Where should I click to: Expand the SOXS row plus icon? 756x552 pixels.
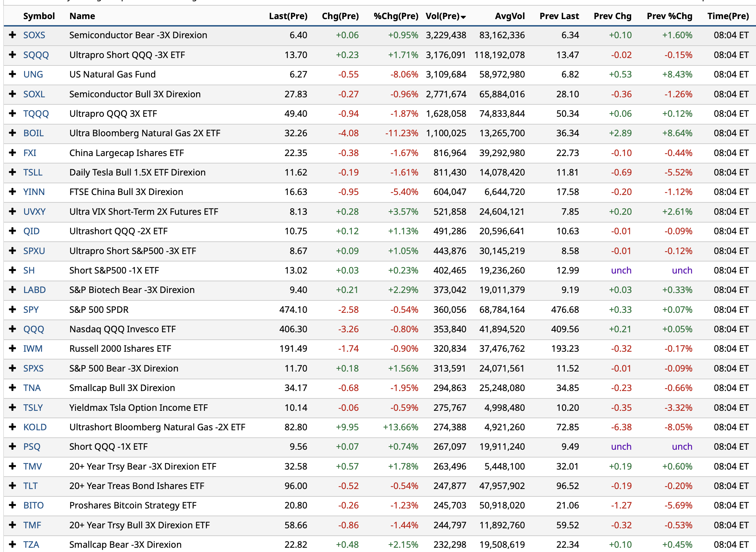coord(13,35)
